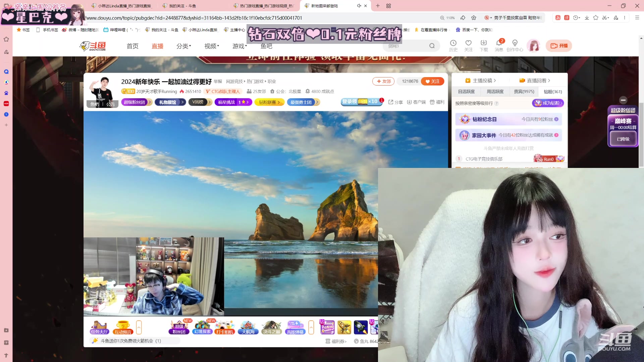
Task: Open the browser tab grid icon
Action: pos(388,6)
